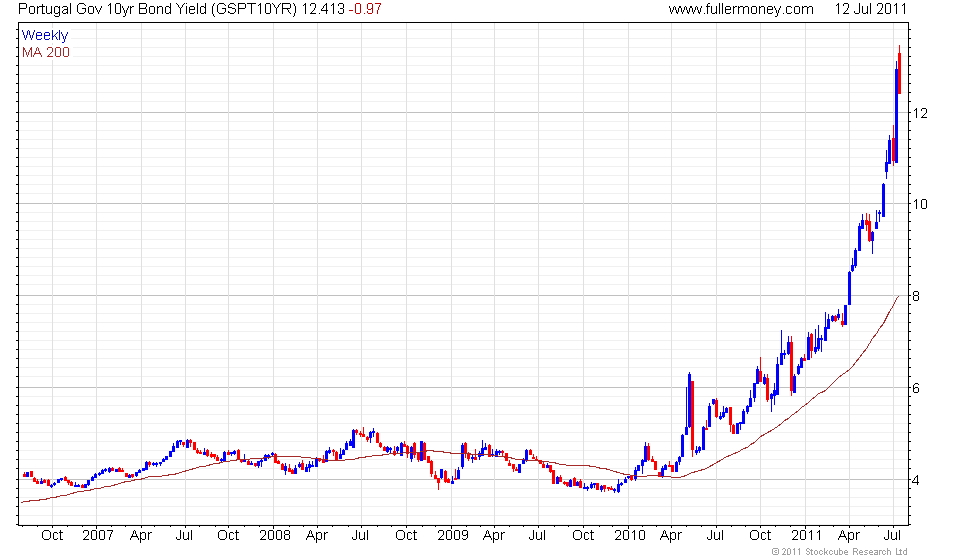
Task: Select the '2011' x-axis year label
Action: (806, 535)
